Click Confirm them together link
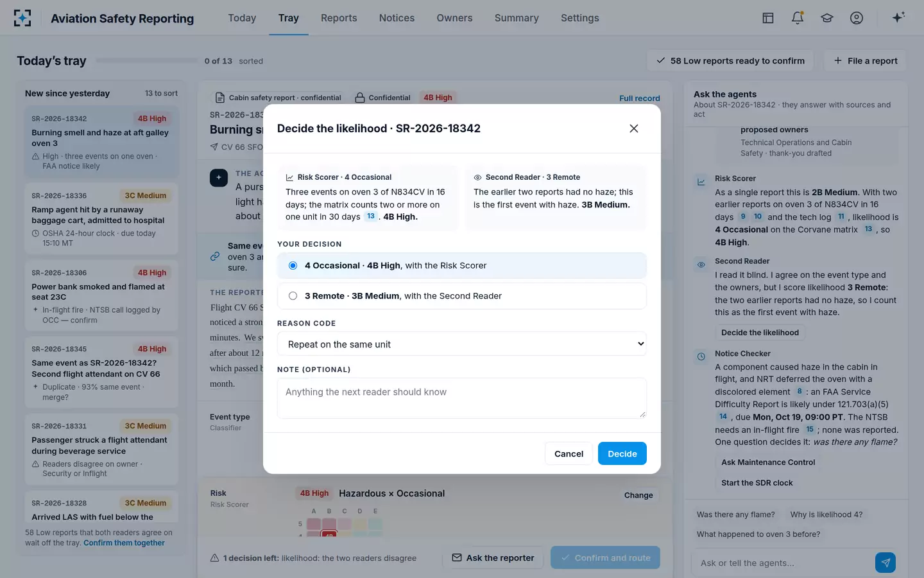This screenshot has width=924, height=578. coord(124,543)
